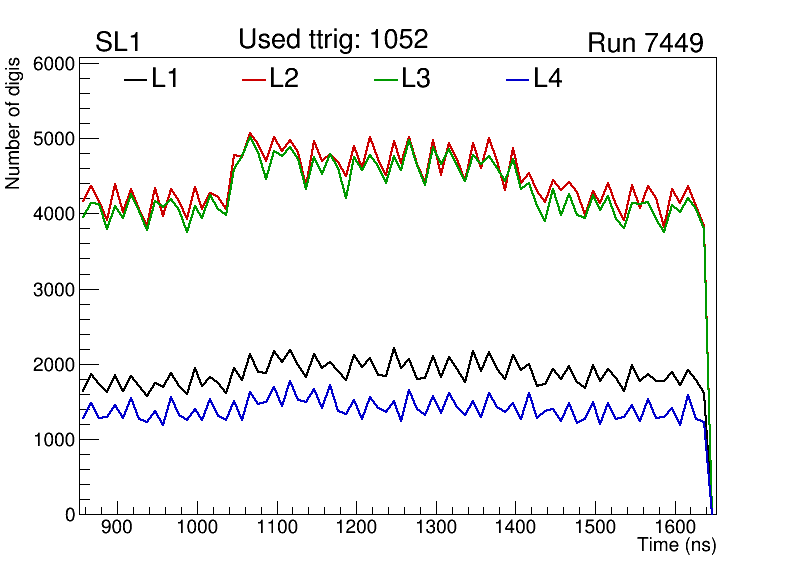Select the 'Time (ns)' x-axis title
The image size is (796, 572).
(x=677, y=546)
